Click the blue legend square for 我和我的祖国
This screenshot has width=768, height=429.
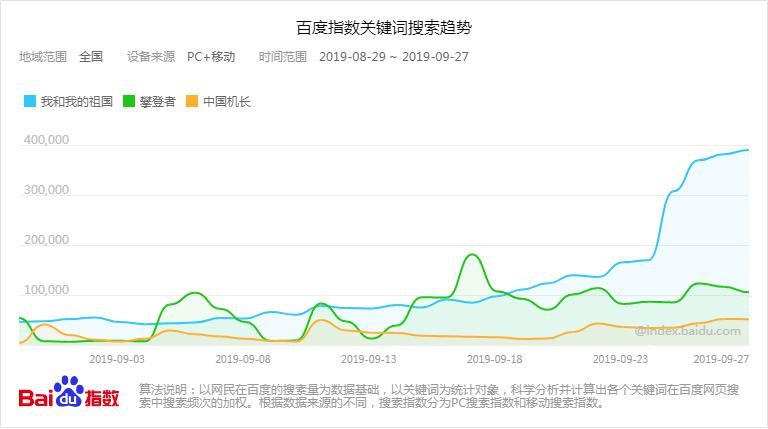click(x=29, y=101)
